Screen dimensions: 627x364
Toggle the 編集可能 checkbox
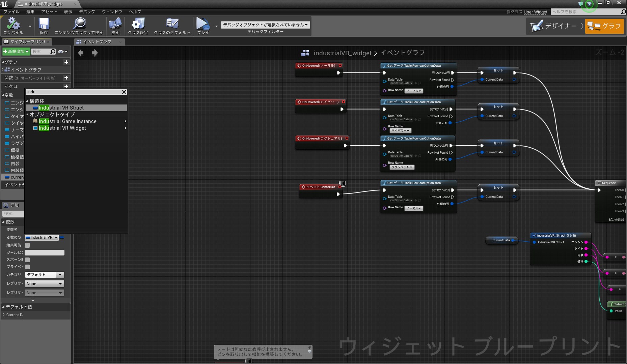click(x=27, y=245)
